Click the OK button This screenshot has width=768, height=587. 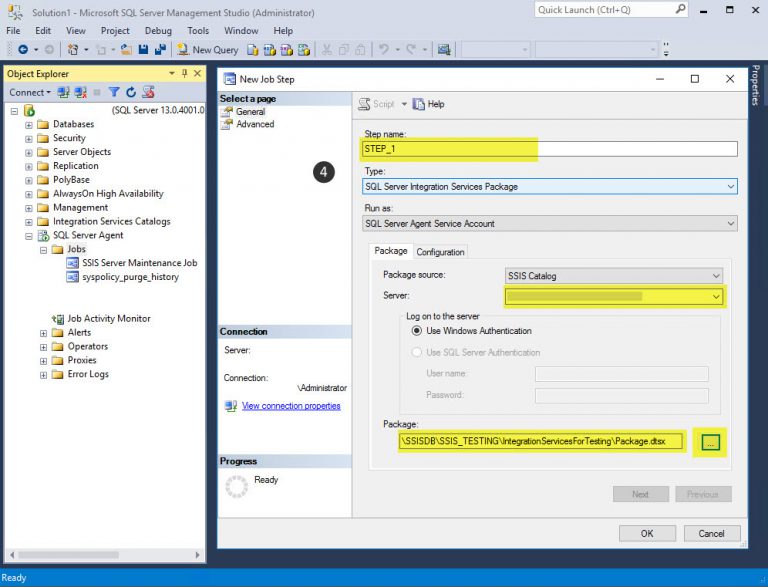[647, 534]
